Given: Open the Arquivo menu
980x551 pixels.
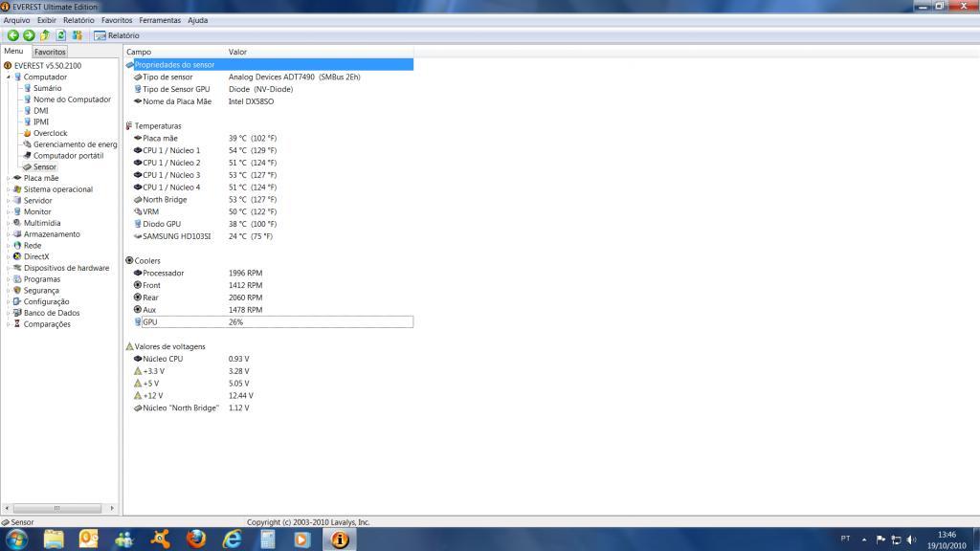Looking at the screenshot, I should [17, 20].
